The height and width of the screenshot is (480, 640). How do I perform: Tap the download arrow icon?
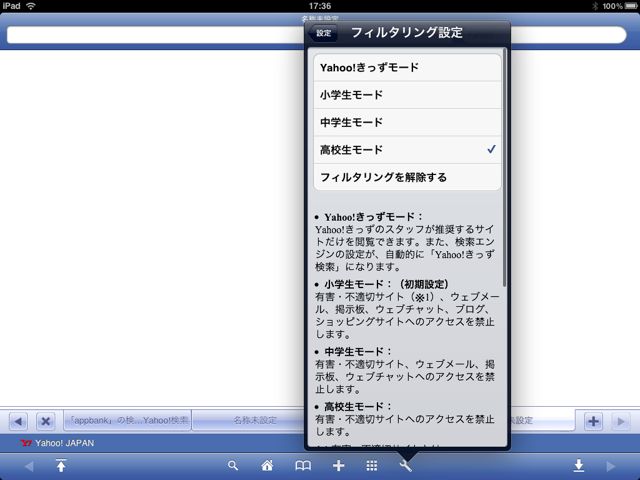tap(578, 466)
